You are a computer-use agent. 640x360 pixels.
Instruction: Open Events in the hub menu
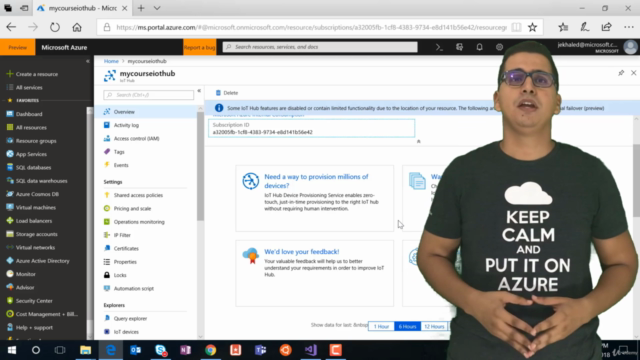(x=116, y=165)
